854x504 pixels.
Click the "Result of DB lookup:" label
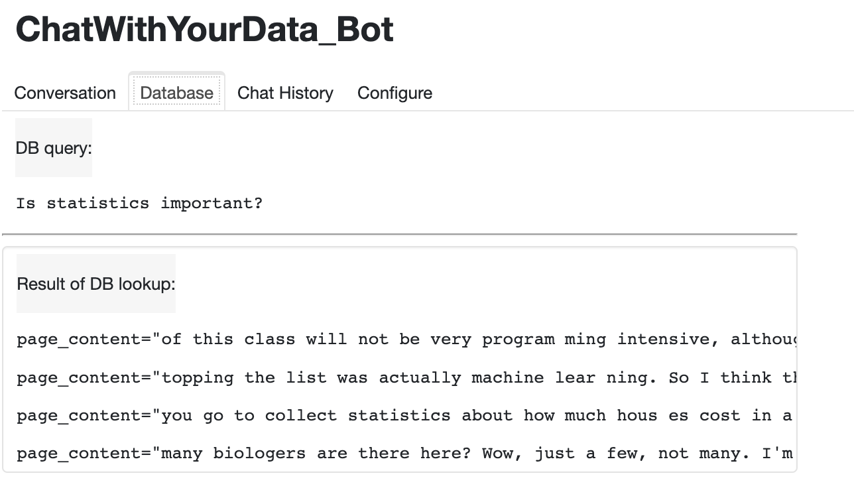96,284
